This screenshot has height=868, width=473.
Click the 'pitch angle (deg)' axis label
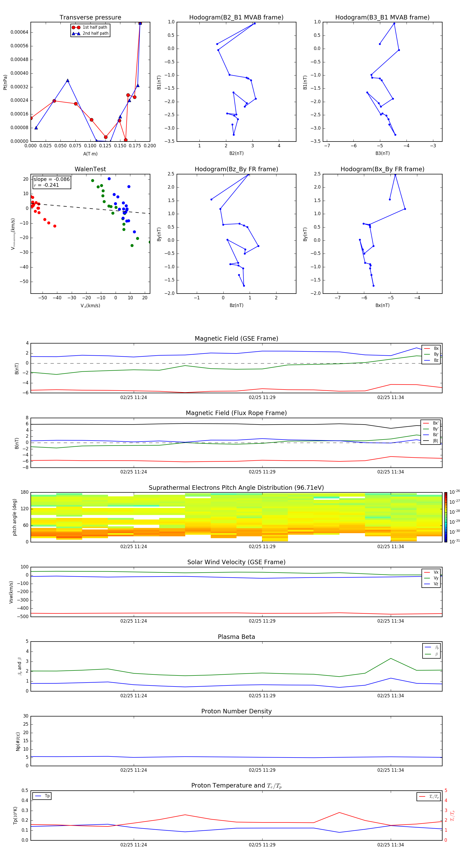click(14, 517)
